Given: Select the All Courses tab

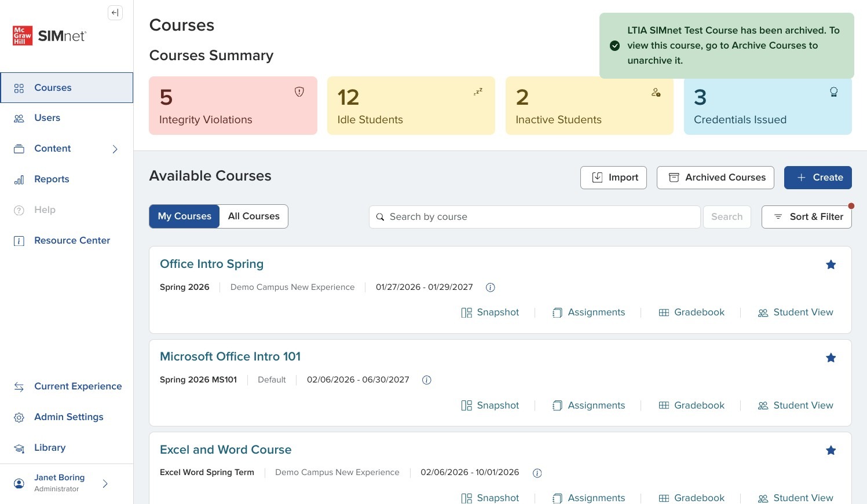Looking at the screenshot, I should click(254, 216).
